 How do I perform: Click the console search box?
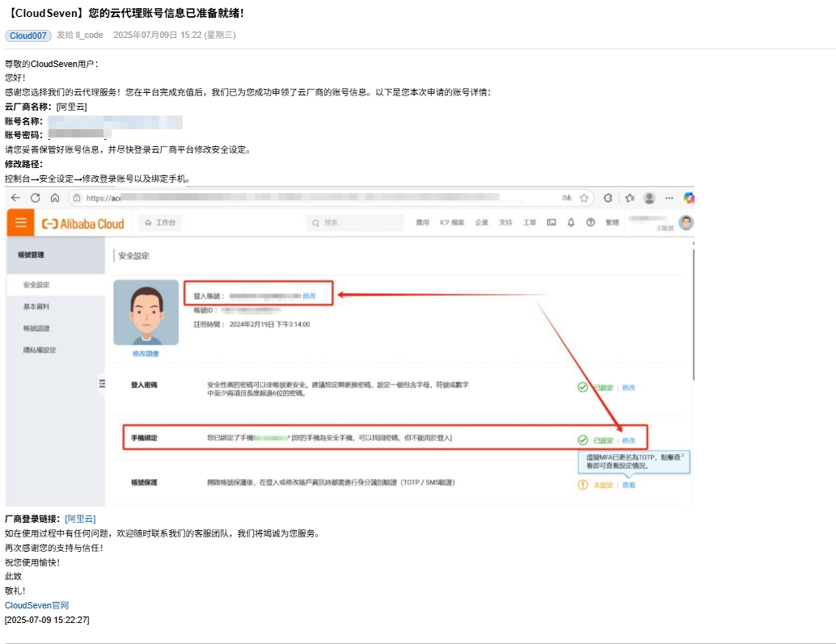point(355,223)
